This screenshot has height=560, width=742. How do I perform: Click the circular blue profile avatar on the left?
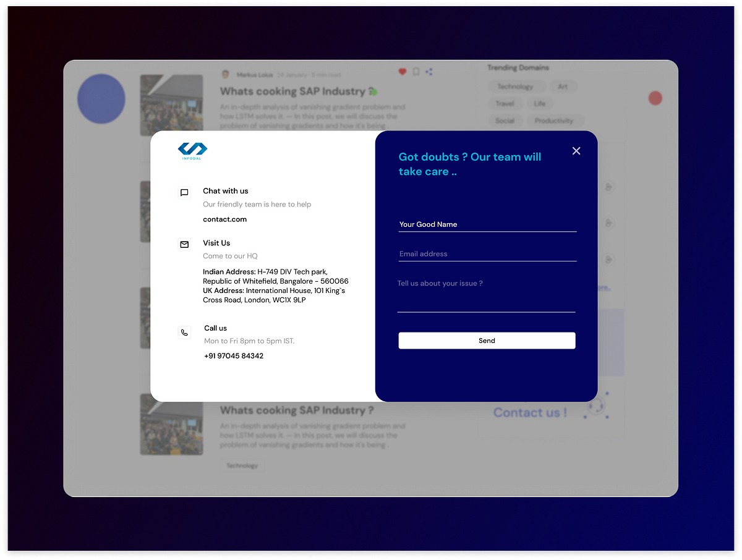point(101,99)
